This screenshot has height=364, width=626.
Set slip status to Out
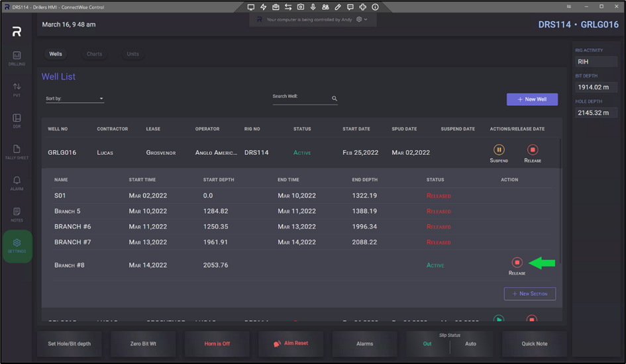tap(427, 344)
